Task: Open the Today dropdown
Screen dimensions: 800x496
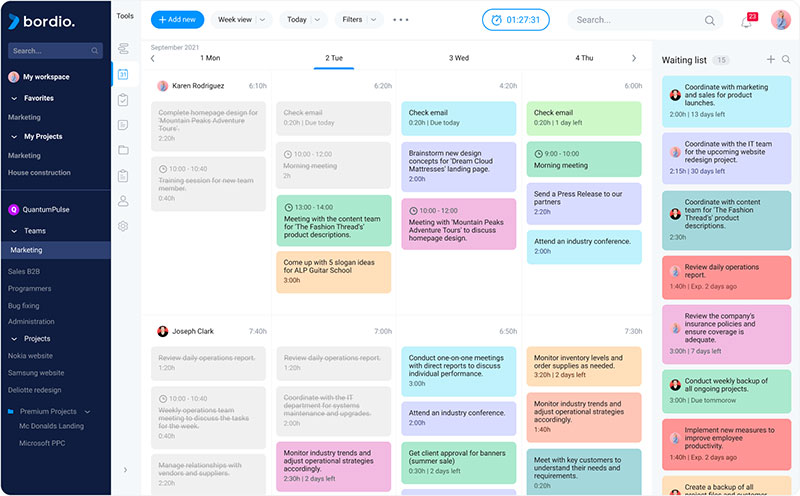Action: [303, 19]
